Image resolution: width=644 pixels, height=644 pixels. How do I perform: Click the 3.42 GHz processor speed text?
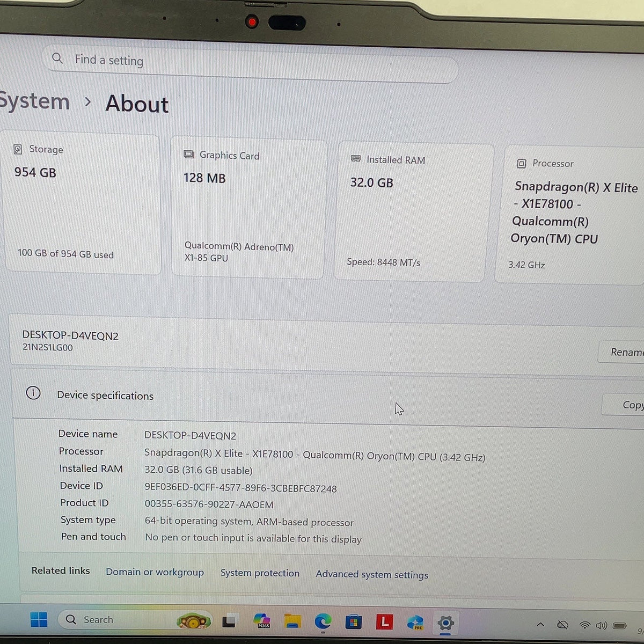526,265
